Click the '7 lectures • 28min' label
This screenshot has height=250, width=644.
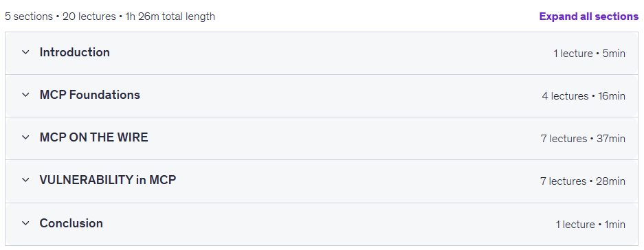click(583, 181)
